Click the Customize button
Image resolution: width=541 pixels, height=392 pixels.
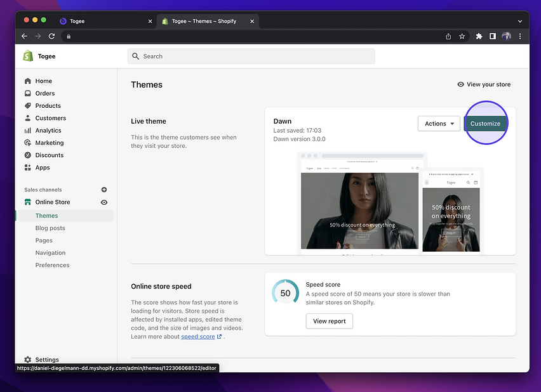point(485,124)
